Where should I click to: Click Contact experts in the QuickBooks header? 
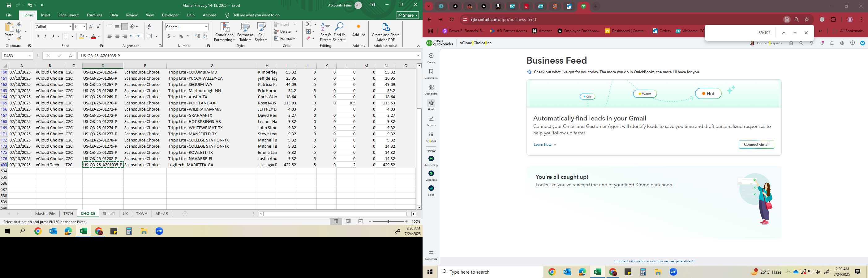click(766, 43)
